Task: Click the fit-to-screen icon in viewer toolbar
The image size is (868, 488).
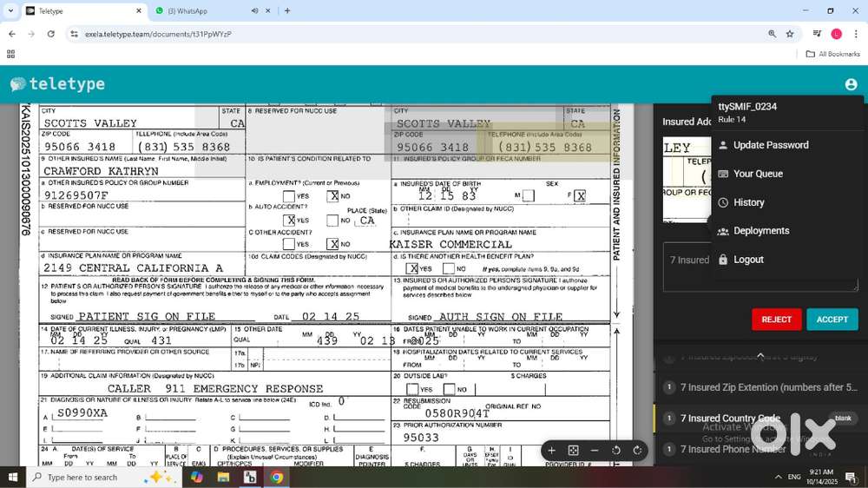Action: pyautogui.click(x=573, y=451)
